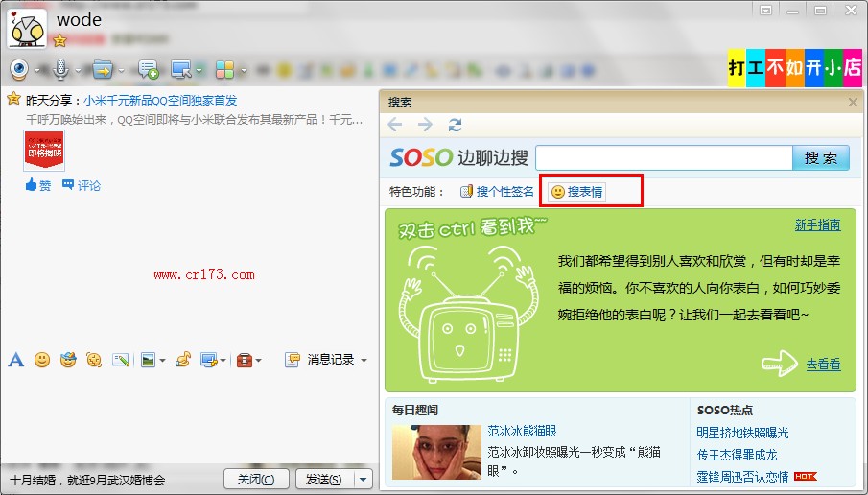The height and width of the screenshot is (495, 868).
Task: Start a voice call with microphone icon
Action: coord(60,70)
